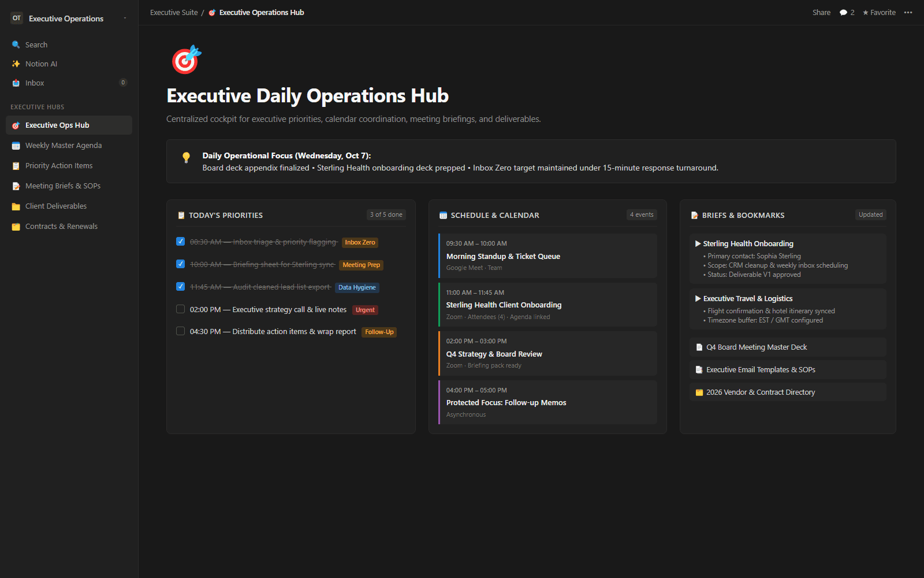
Task: Open the Executive Operations workspace dropdown chevron
Action: tap(125, 18)
